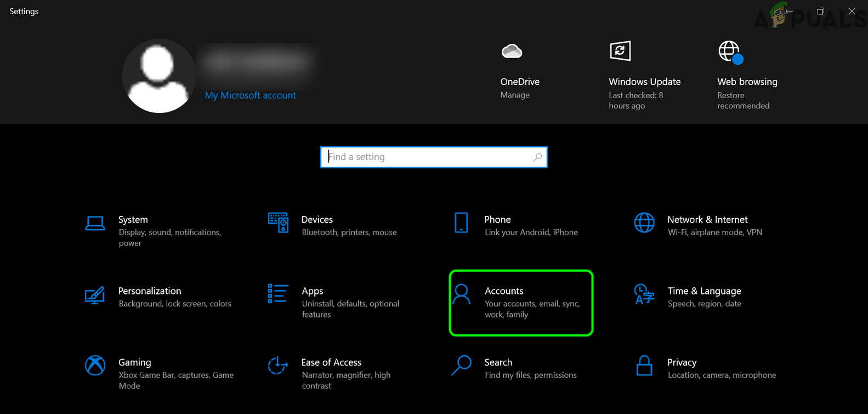Click the Find a setting search box
868x414 pixels.
point(428,157)
